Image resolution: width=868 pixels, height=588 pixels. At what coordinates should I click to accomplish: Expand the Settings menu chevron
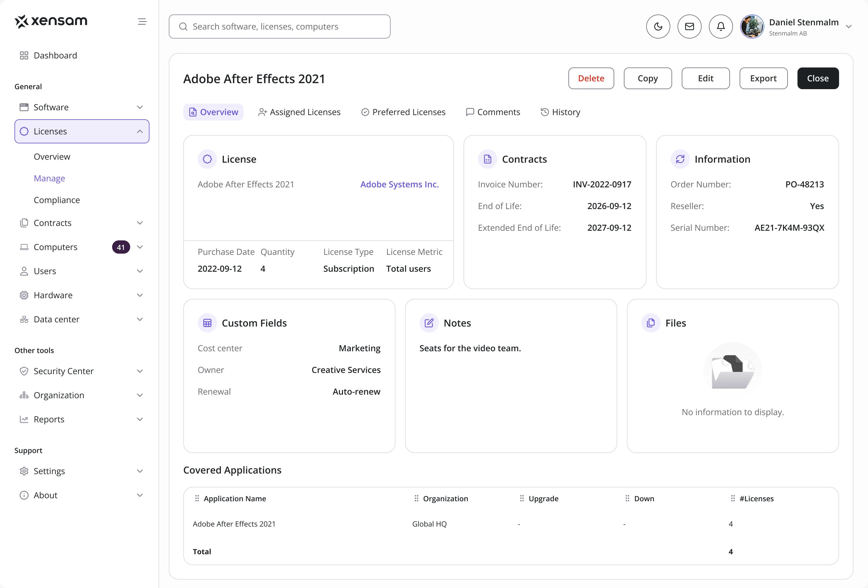point(140,471)
